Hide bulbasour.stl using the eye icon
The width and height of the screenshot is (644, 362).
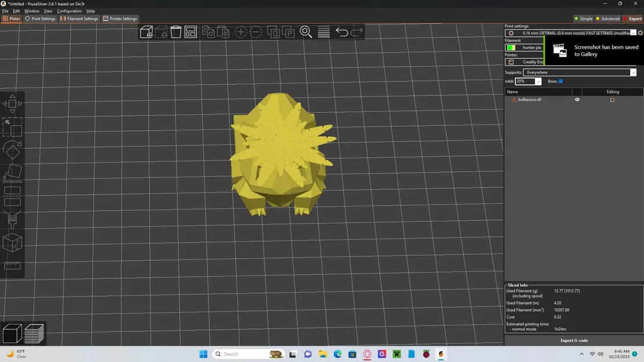[577, 100]
